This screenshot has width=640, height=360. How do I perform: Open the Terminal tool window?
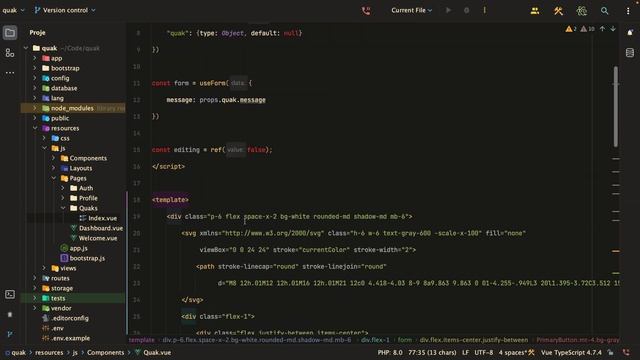(x=10, y=294)
